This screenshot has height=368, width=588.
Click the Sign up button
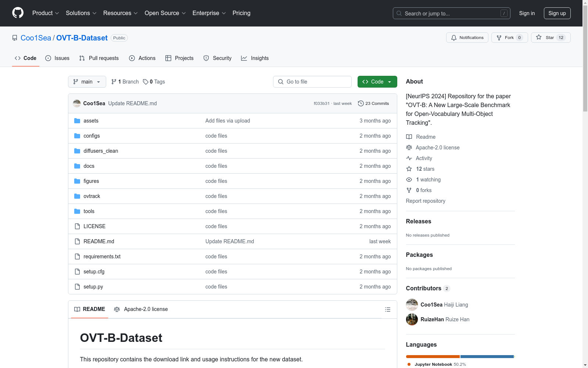tap(557, 13)
